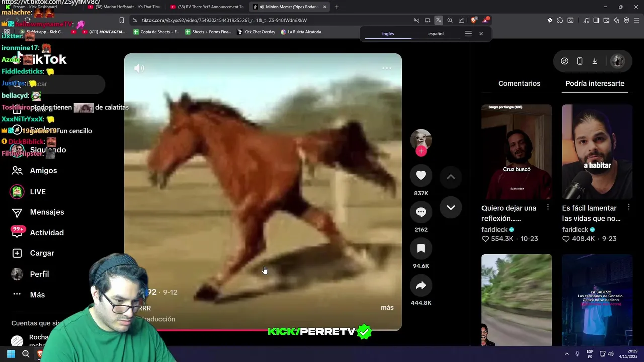The width and height of the screenshot is (644, 362).
Task: Switch to the Podría interesarte tab
Action: (595, 83)
